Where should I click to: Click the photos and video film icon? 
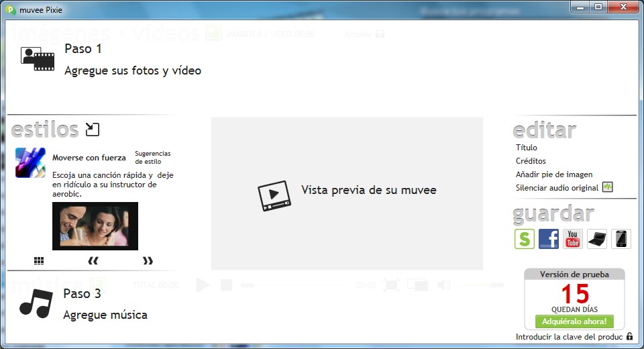38,59
